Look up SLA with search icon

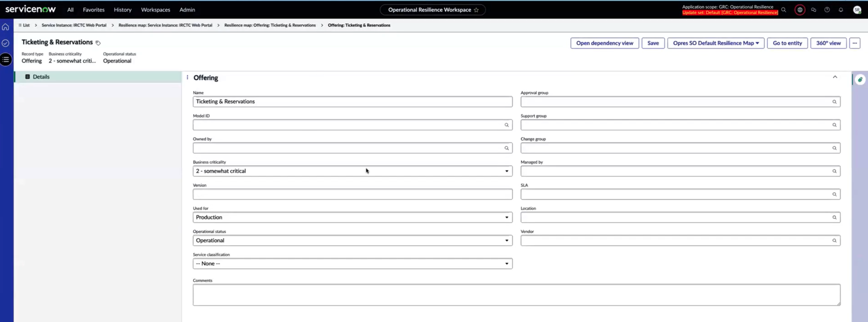pos(834,194)
